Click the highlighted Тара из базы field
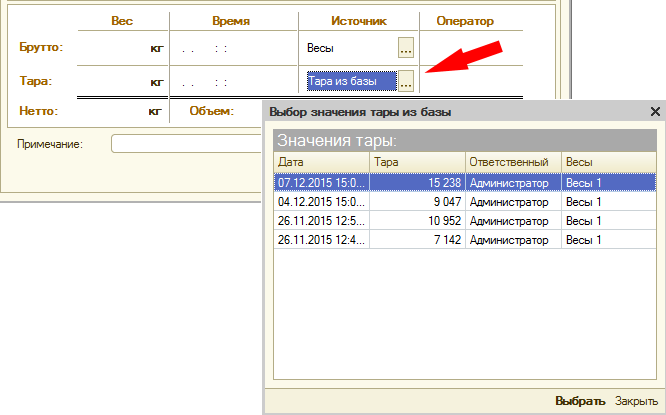 [349, 81]
